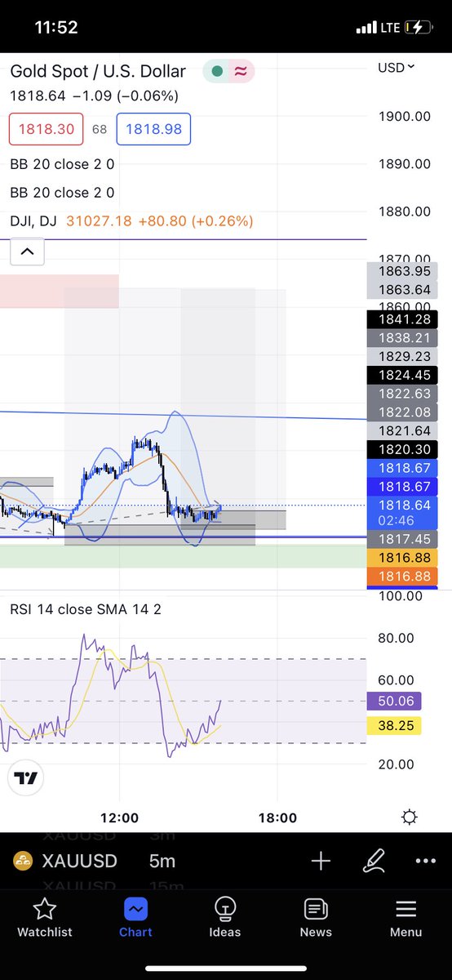This screenshot has height=980, width=452.
Task: Change the 5m timeframe
Action: pos(162,861)
